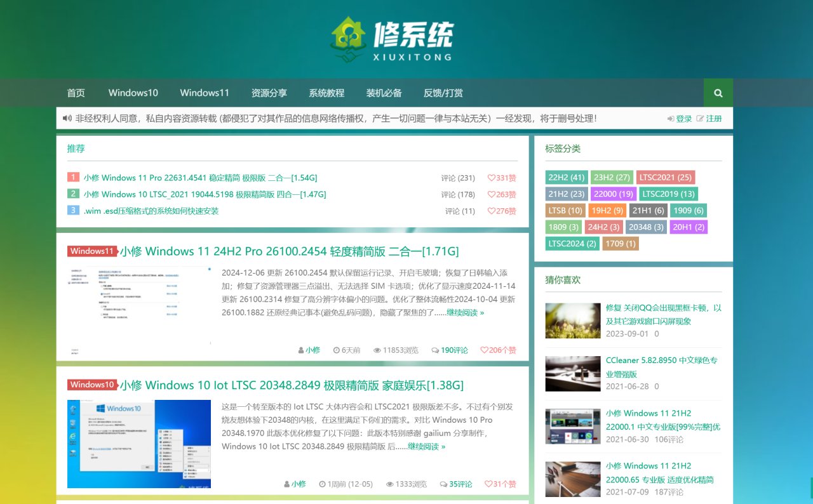Screen dimensions: 813x504
Task: Click the 31个赞 heart on LTSC 20348 post
Action: click(501, 484)
